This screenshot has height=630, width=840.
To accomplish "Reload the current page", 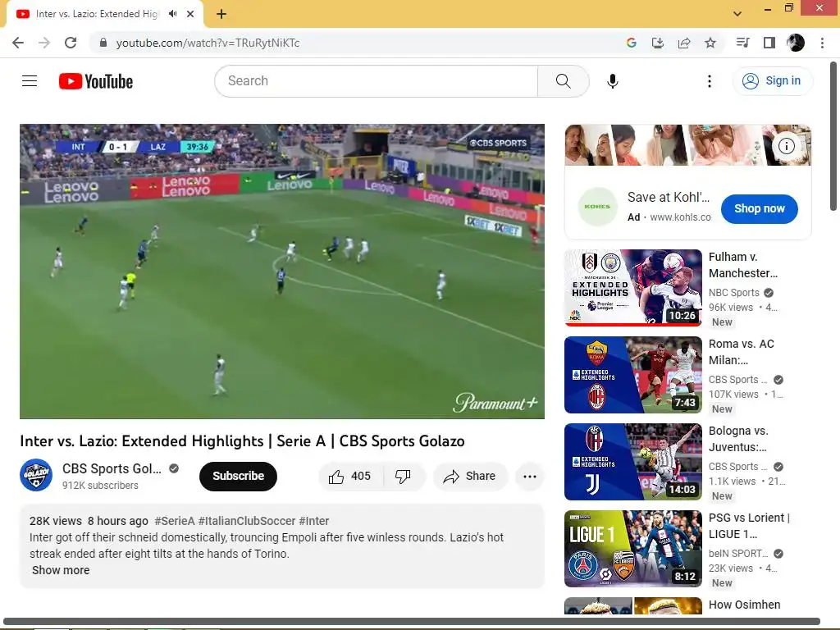I will click(71, 43).
